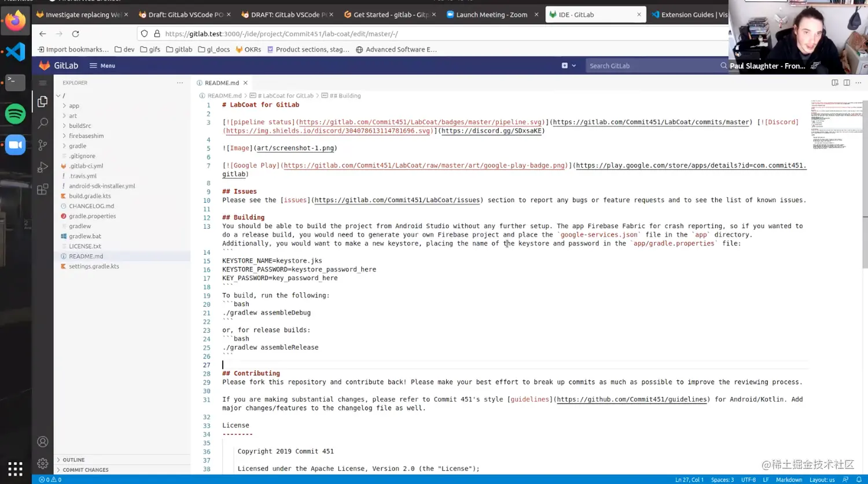This screenshot has width=868, height=484.
Task: Open the markdown preview to the side
Action: 835,83
